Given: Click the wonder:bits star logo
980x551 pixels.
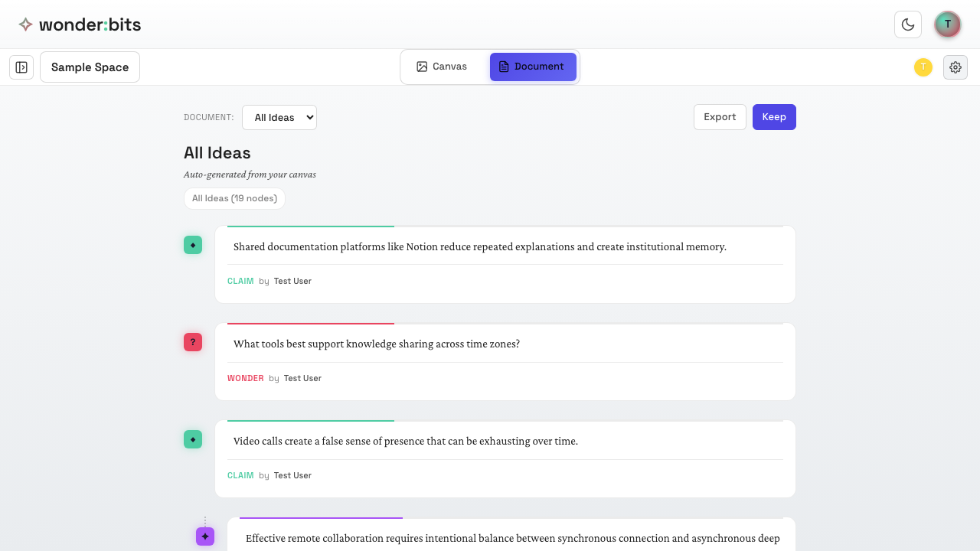Looking at the screenshot, I should pos(25,24).
